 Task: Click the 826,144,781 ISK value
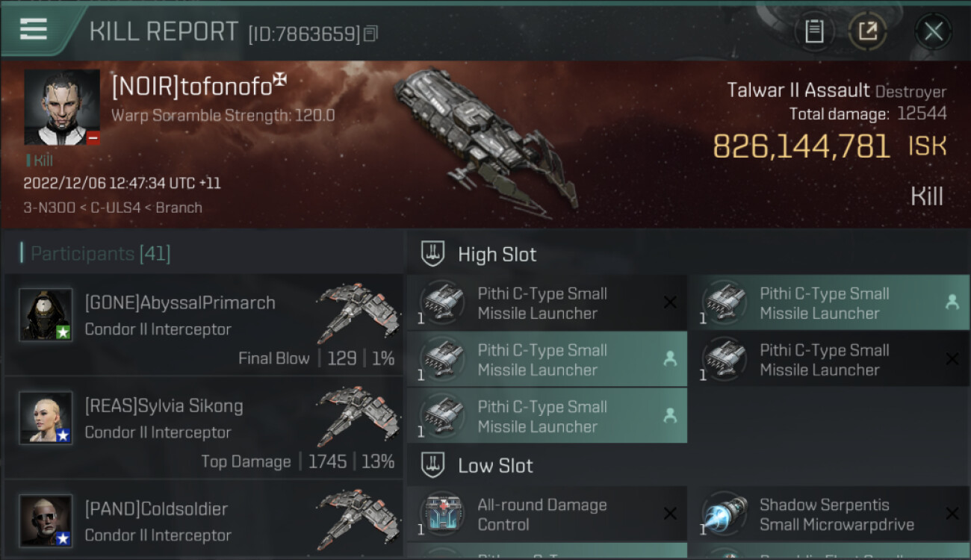[830, 146]
